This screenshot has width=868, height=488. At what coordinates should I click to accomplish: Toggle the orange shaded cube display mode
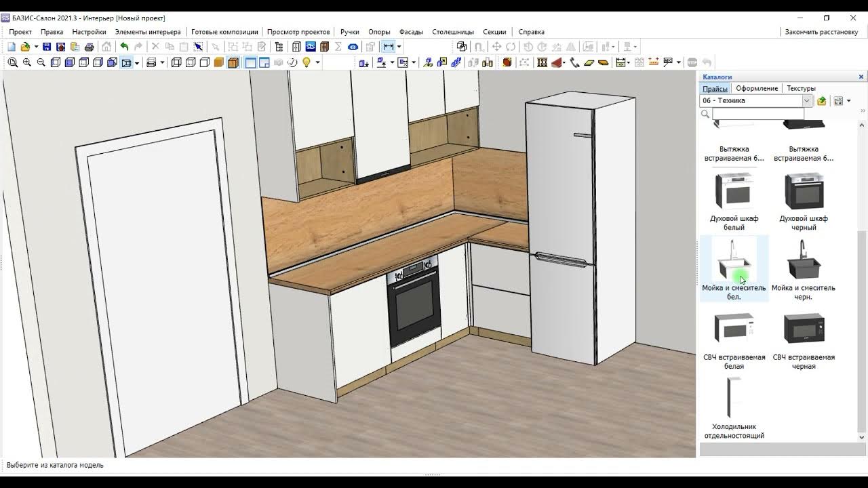(218, 62)
